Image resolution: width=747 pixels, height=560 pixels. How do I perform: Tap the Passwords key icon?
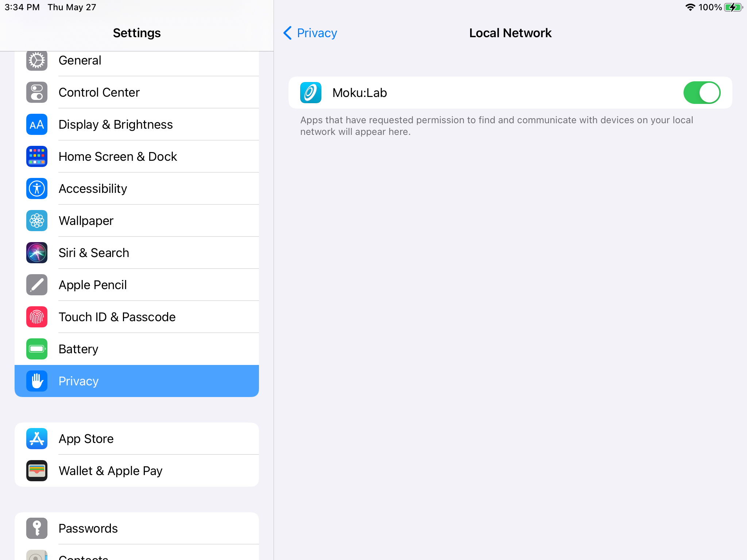pyautogui.click(x=37, y=528)
